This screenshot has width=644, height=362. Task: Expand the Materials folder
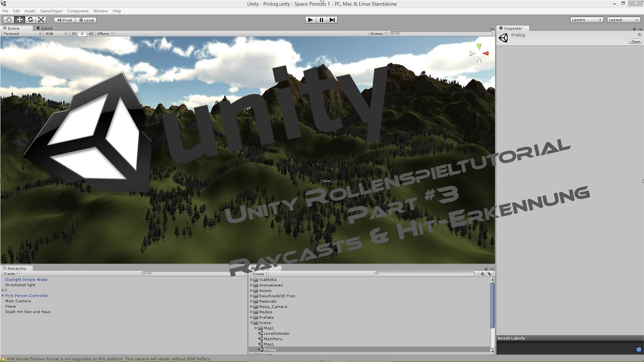pos(252,301)
